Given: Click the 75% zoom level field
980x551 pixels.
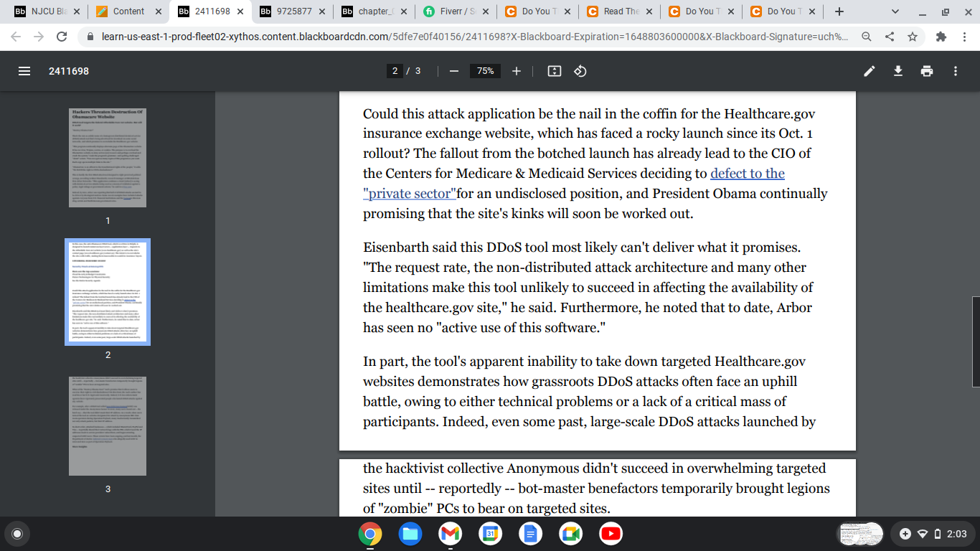Looking at the screenshot, I should tap(486, 71).
